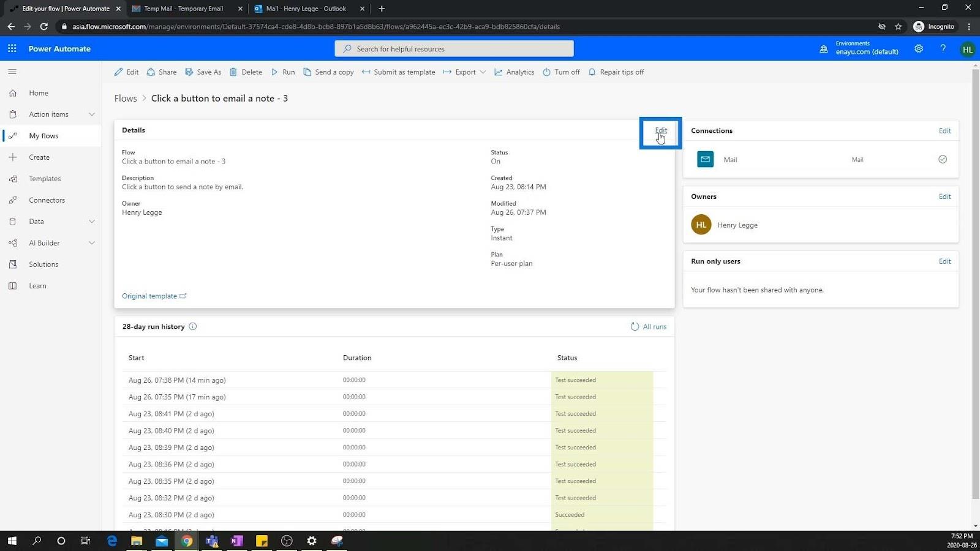The width and height of the screenshot is (980, 551).
Task: Edit Connections card
Action: 945,130
